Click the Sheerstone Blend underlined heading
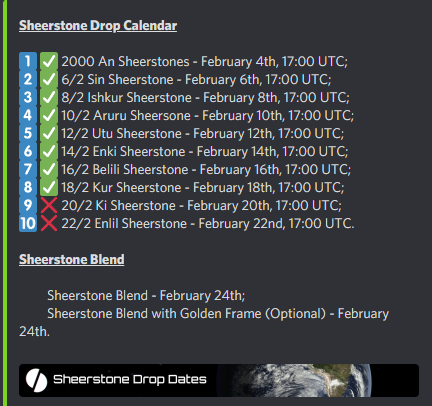 72,260
